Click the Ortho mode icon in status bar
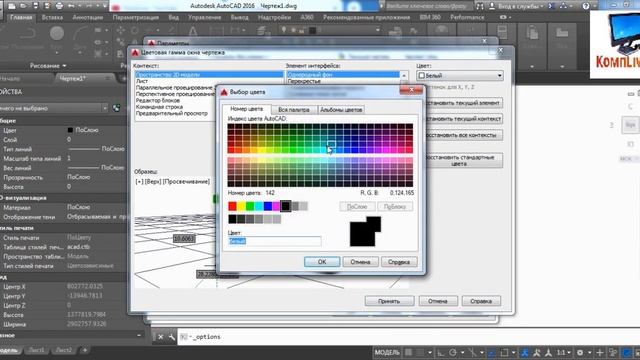 (441, 352)
